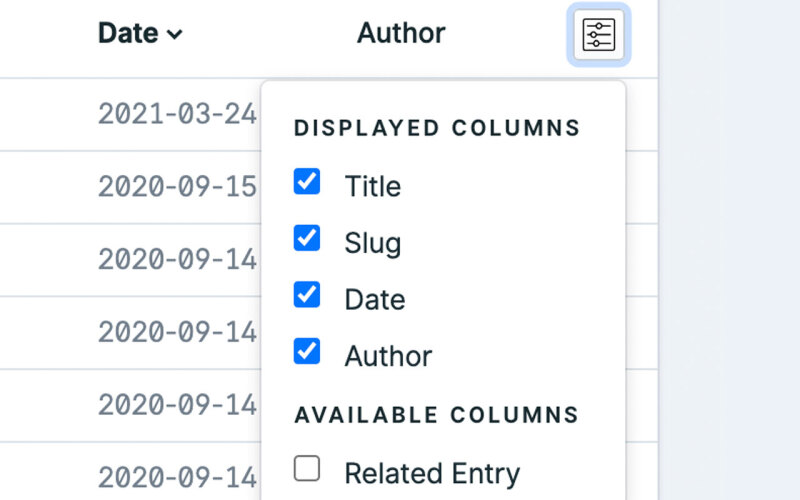This screenshot has width=800, height=500.
Task: Click the Author label in the columns popup
Action: pyautogui.click(x=388, y=356)
